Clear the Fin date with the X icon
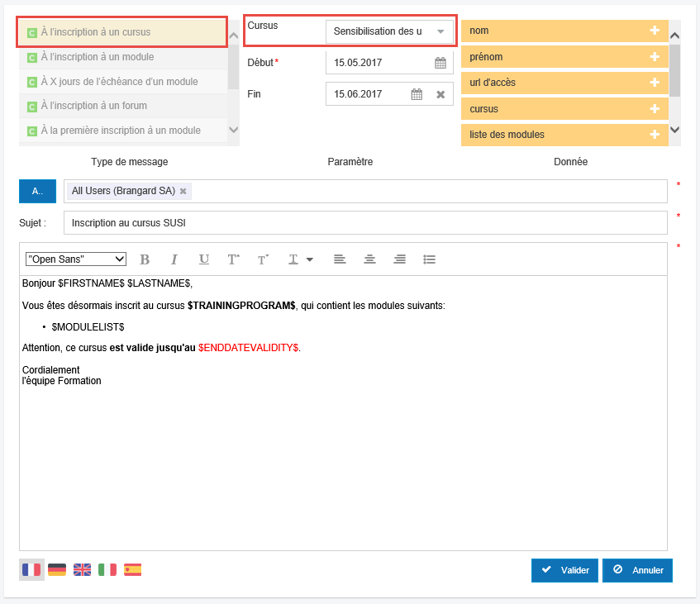 440,94
